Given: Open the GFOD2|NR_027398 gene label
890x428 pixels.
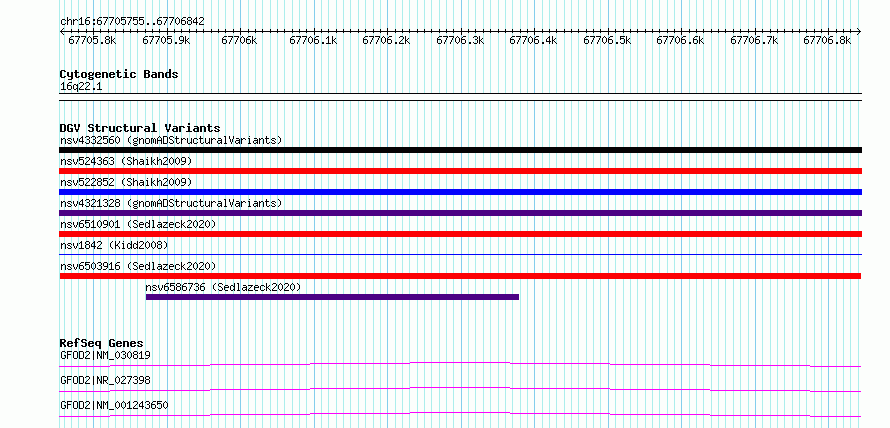Looking at the screenshot, I should click(x=105, y=380).
